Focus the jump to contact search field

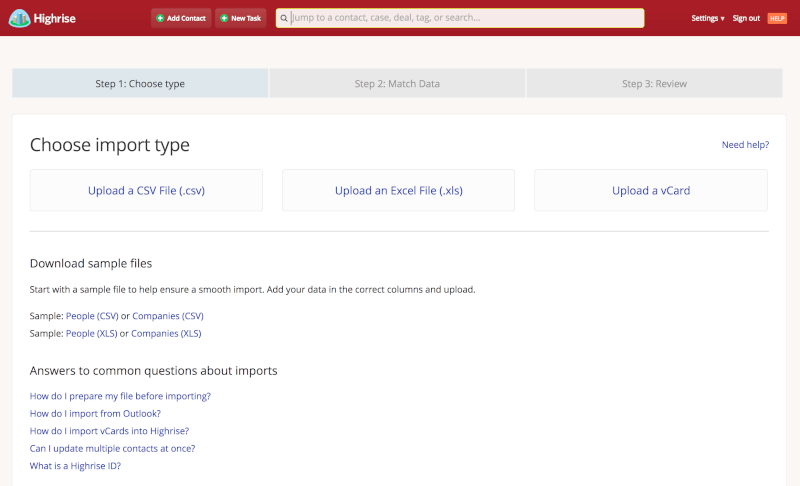[460, 18]
